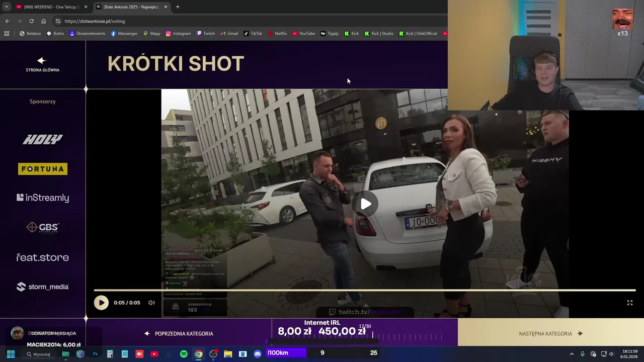
Task: Switch to Chrome in the taskbar
Action: [x=199, y=354]
